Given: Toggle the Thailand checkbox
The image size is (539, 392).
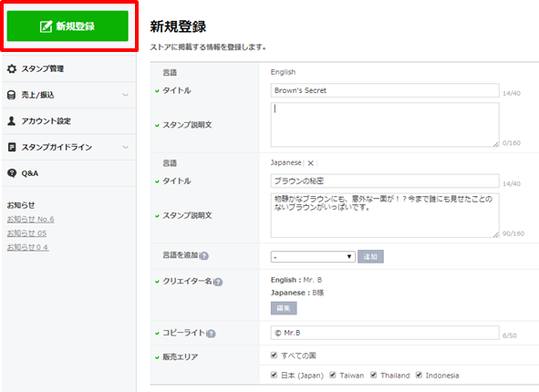Looking at the screenshot, I should tap(374, 375).
